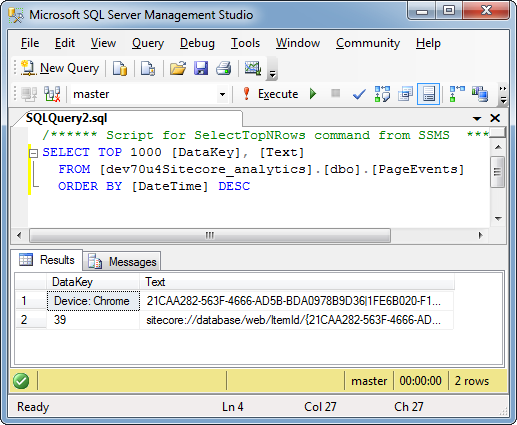Click the horizontal scrollbar left arrow
Viewport: 517px width, 425px height.
pos(19,235)
